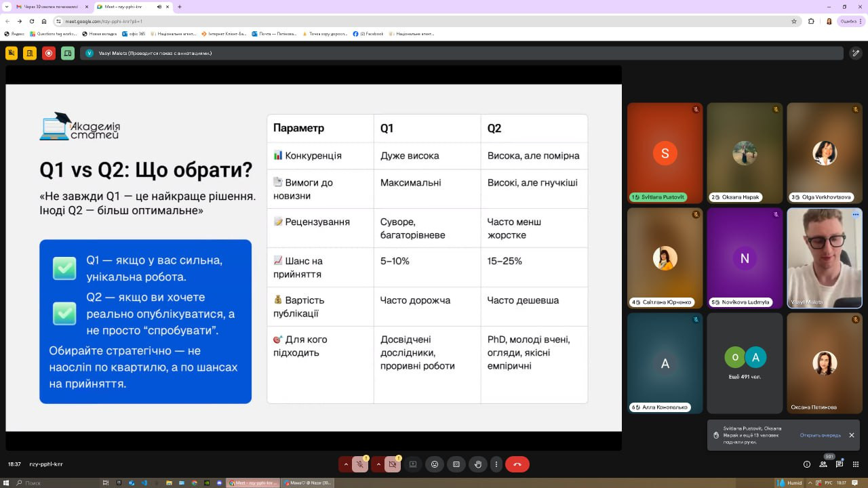The width and height of the screenshot is (868, 488).
Task: Reload the Meet page
Action: pos(32,21)
